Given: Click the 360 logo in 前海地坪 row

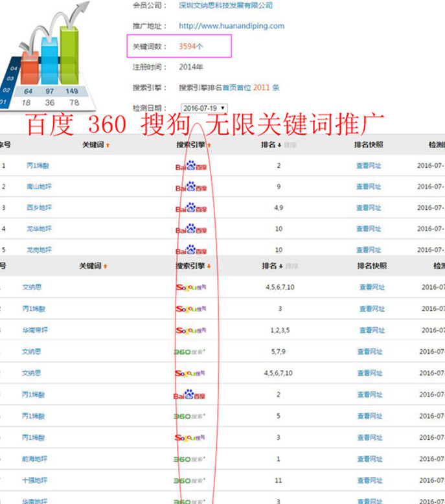Looking at the screenshot, I should (x=189, y=459).
